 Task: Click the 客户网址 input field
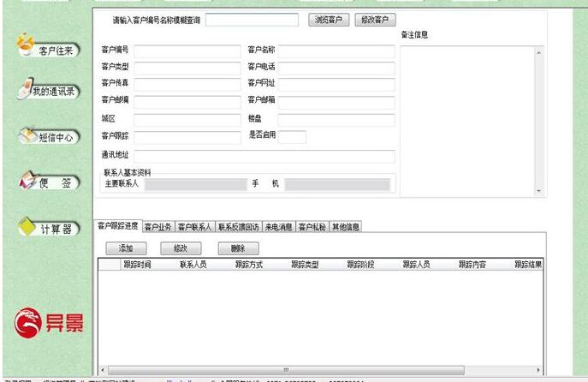[x=336, y=85]
